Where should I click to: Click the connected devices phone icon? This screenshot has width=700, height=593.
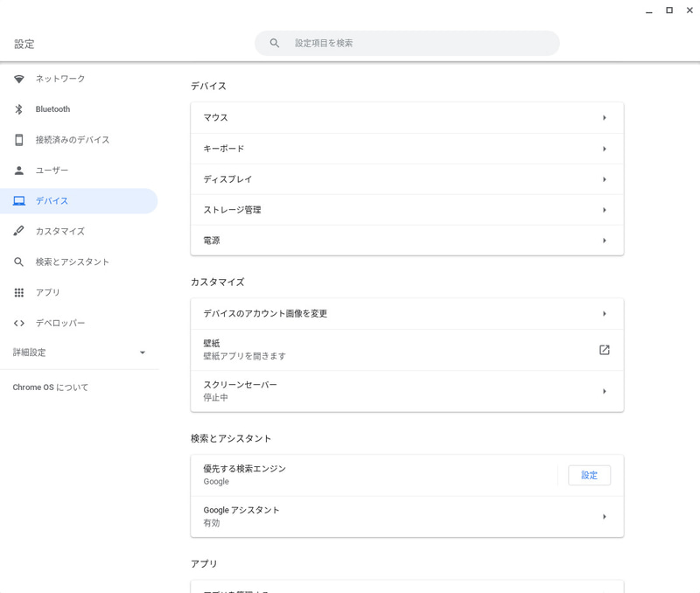[19, 140]
